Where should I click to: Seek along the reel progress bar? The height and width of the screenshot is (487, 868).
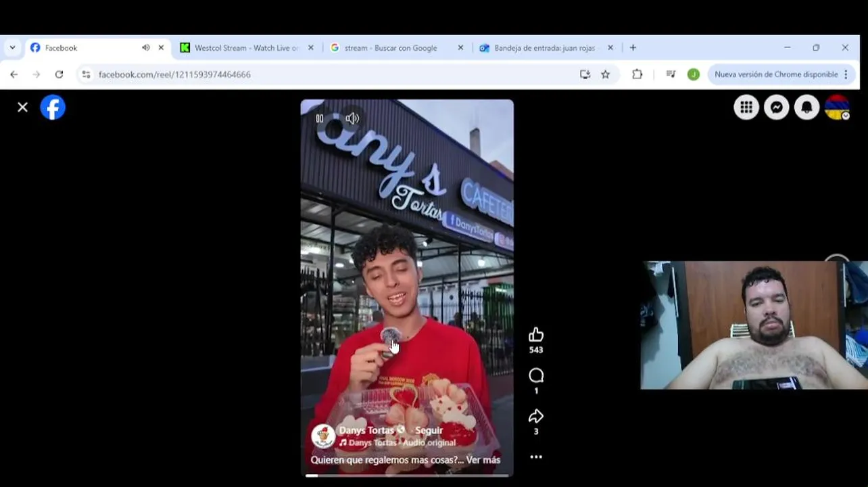pyautogui.click(x=407, y=476)
